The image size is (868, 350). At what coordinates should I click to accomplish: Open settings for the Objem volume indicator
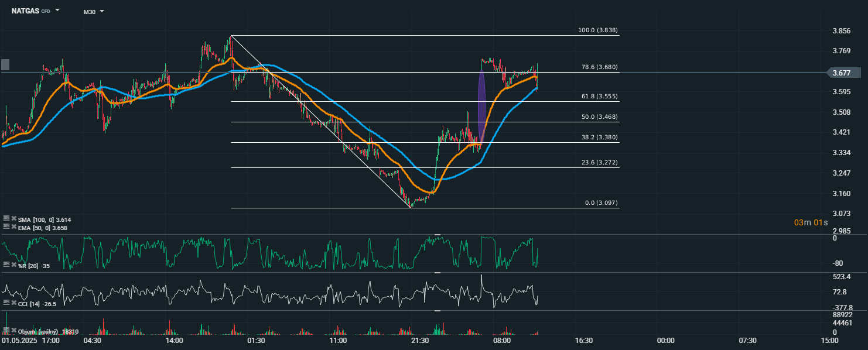(6, 331)
